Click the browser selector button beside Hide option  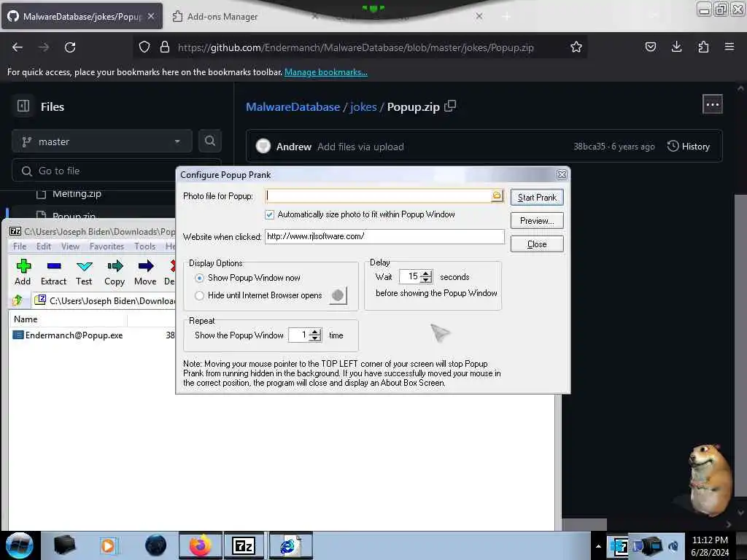(x=338, y=296)
